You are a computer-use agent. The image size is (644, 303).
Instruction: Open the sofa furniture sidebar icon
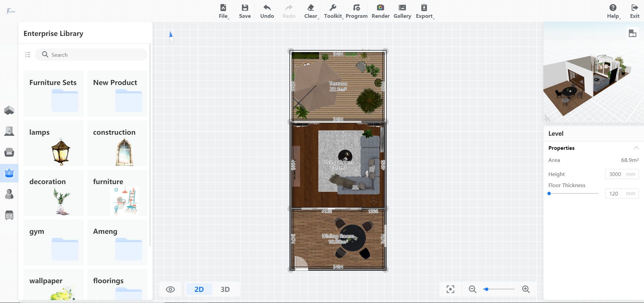pyautogui.click(x=9, y=152)
